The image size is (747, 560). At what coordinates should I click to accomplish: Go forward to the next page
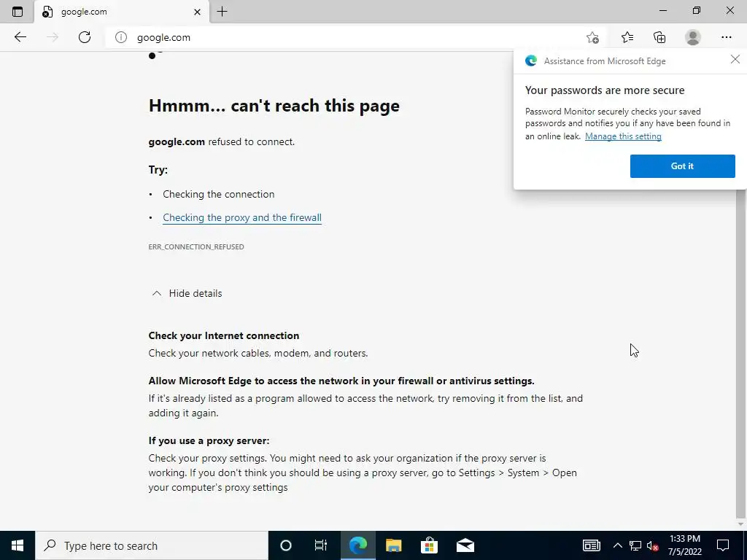(x=53, y=37)
